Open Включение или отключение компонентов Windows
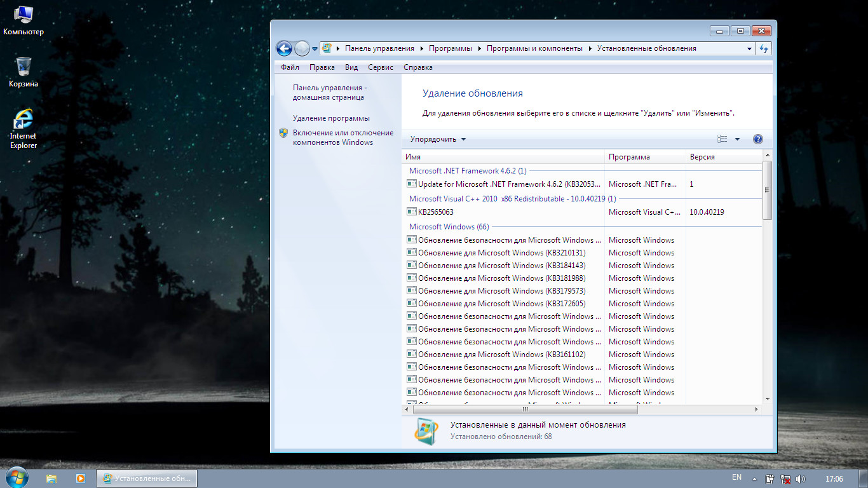The image size is (868, 488). coord(343,137)
